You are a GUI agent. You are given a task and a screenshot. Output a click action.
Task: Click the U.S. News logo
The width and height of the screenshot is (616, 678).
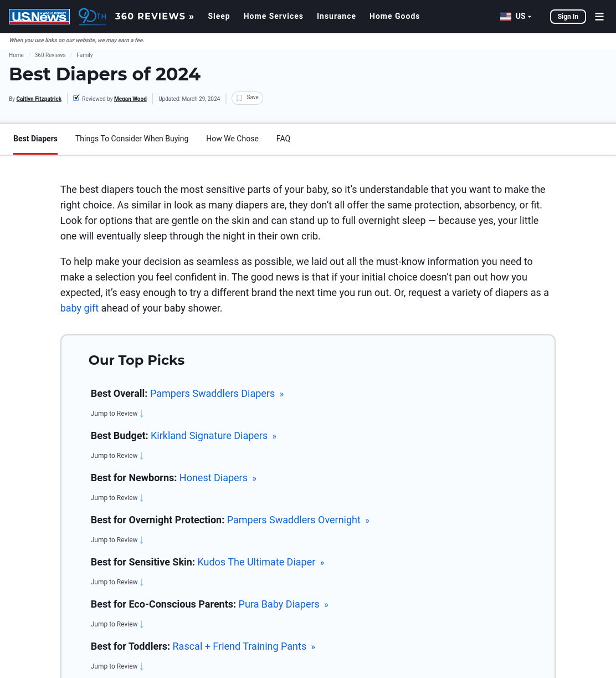[x=39, y=17]
